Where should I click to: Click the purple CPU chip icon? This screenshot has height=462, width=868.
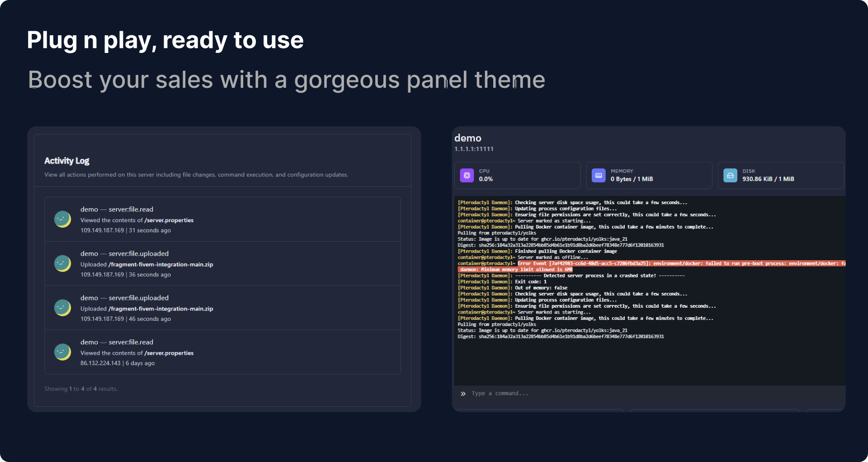[467, 175]
